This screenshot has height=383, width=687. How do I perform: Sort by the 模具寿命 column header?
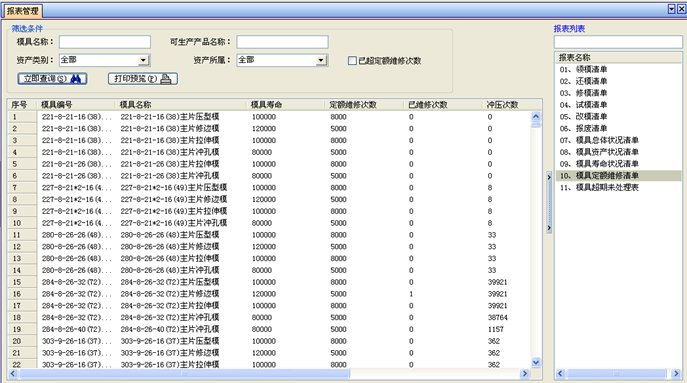pos(286,105)
